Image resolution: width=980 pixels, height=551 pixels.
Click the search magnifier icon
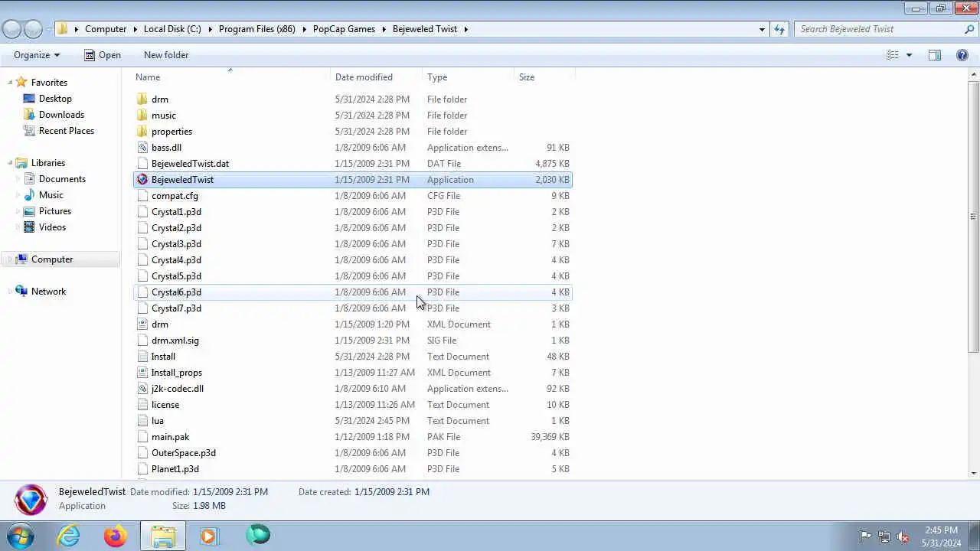[x=969, y=29]
